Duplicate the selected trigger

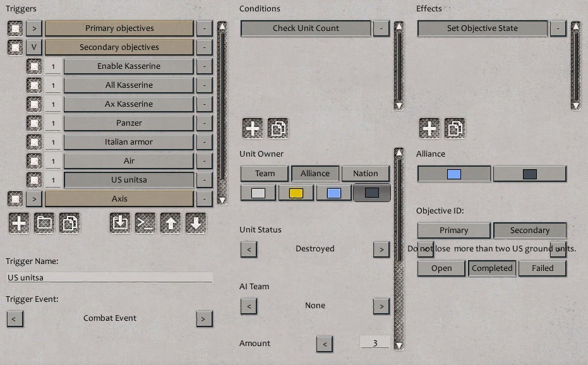(69, 224)
